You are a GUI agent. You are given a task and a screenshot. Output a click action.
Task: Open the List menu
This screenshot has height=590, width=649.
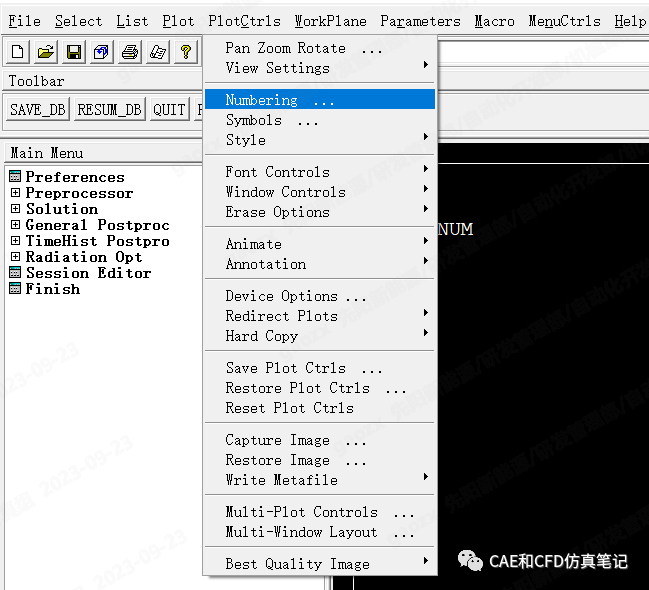pos(132,21)
